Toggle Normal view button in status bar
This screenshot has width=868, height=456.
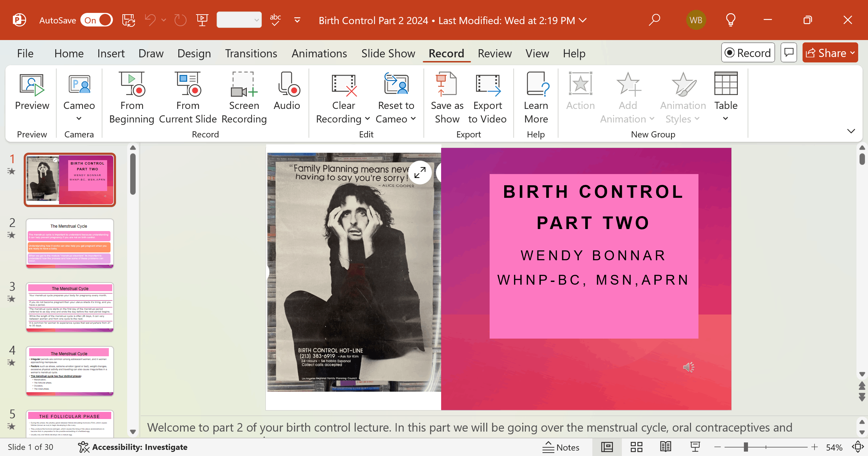click(x=607, y=447)
